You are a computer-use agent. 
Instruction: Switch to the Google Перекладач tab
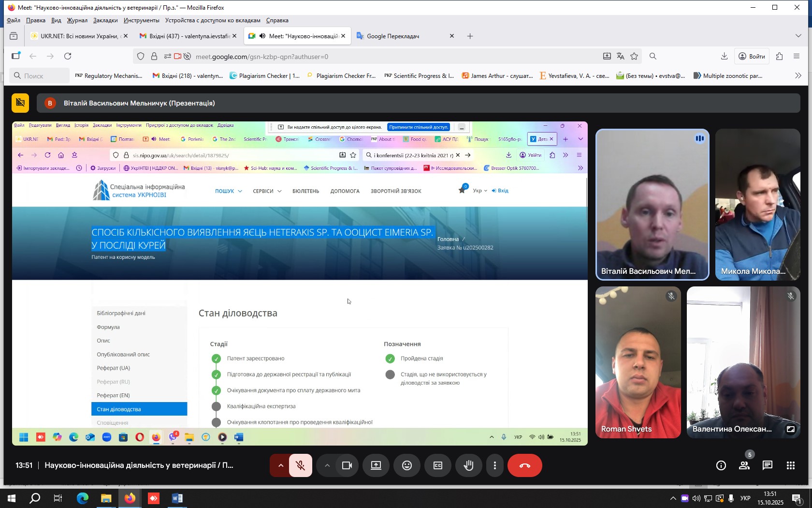[x=392, y=36]
